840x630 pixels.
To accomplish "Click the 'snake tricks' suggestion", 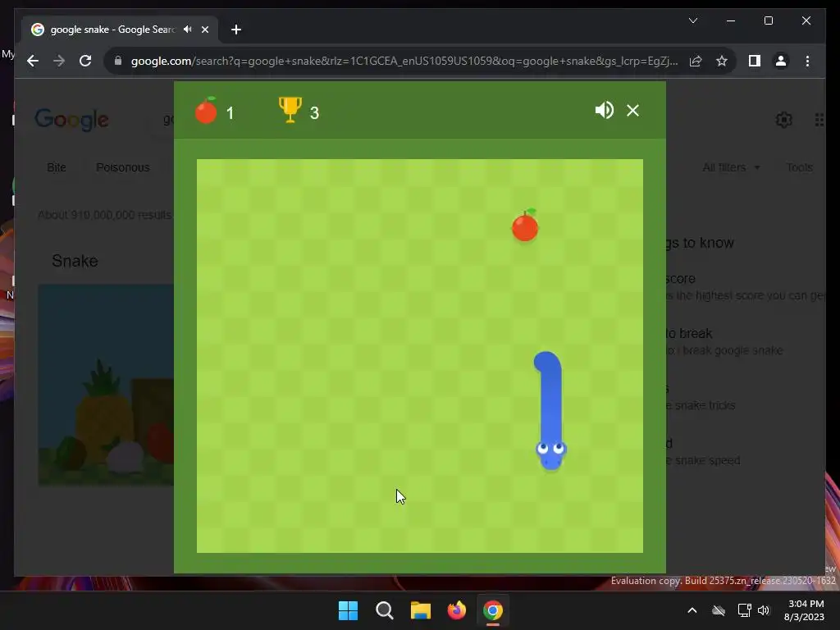I will tap(701, 405).
